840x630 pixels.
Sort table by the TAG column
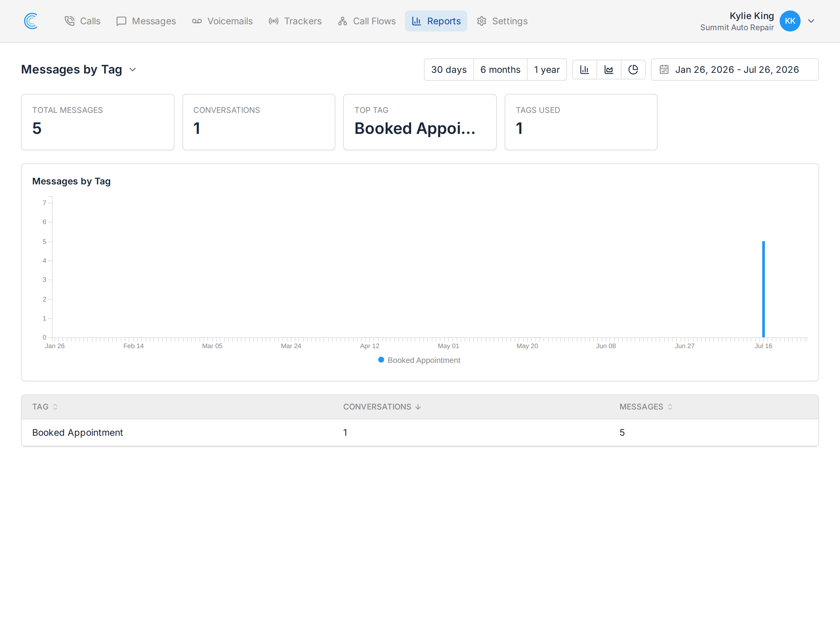[45, 407]
